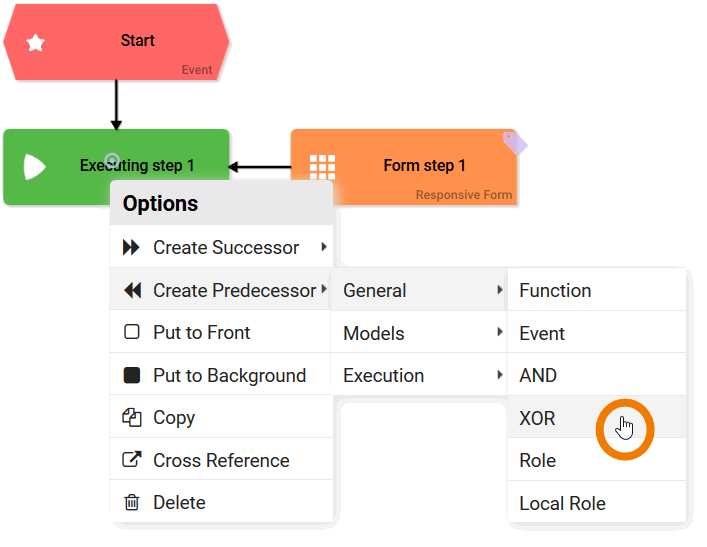Select Put to Background menu entry
Screen dimensions: 707x547
[229, 376]
